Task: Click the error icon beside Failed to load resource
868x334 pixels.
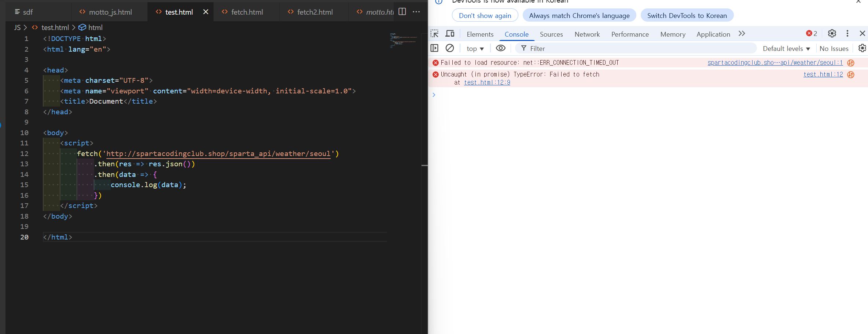Action: coord(435,63)
